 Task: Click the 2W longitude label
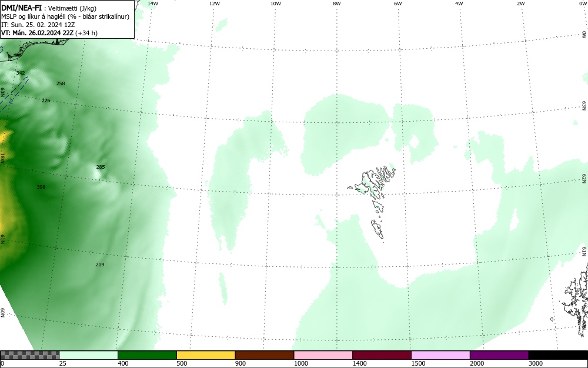[520, 4]
